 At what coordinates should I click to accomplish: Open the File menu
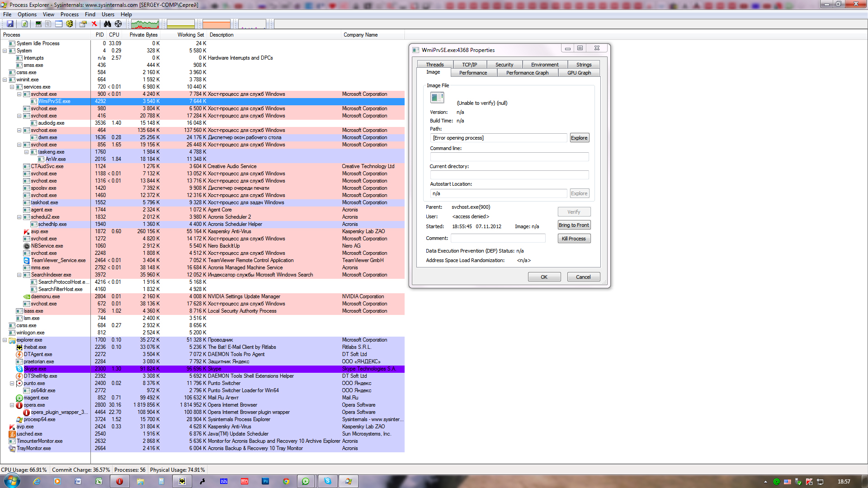tap(7, 14)
